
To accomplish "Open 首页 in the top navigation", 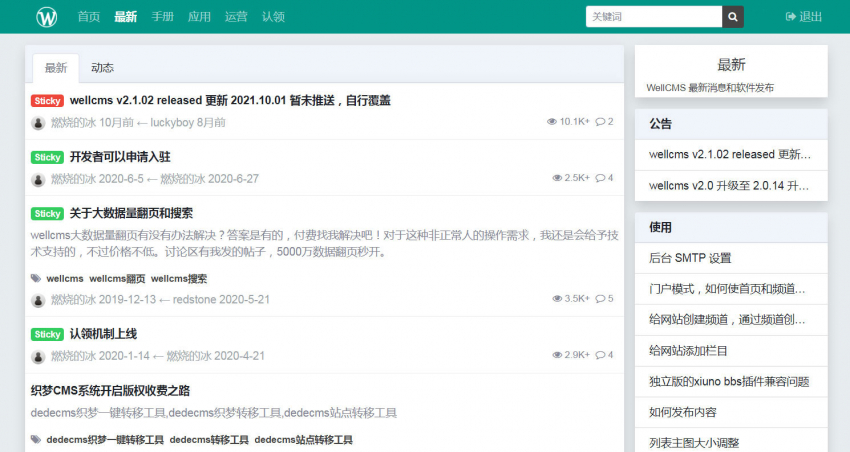I will pyautogui.click(x=89, y=17).
